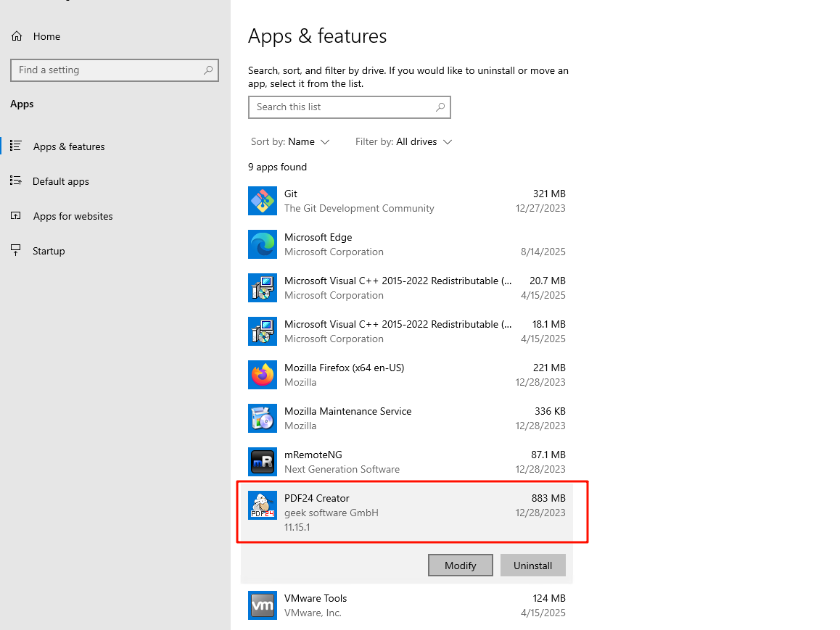Click the magnifier in Search this list

440,107
